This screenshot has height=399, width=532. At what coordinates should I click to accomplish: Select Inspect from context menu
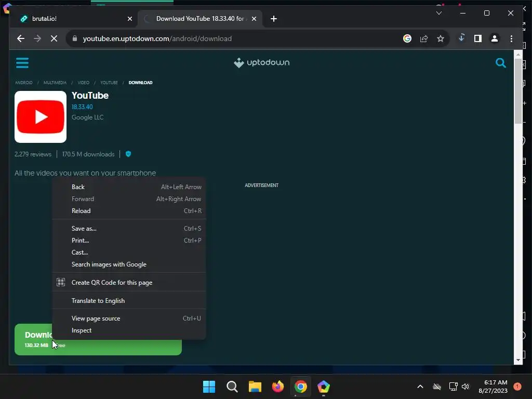129,330
